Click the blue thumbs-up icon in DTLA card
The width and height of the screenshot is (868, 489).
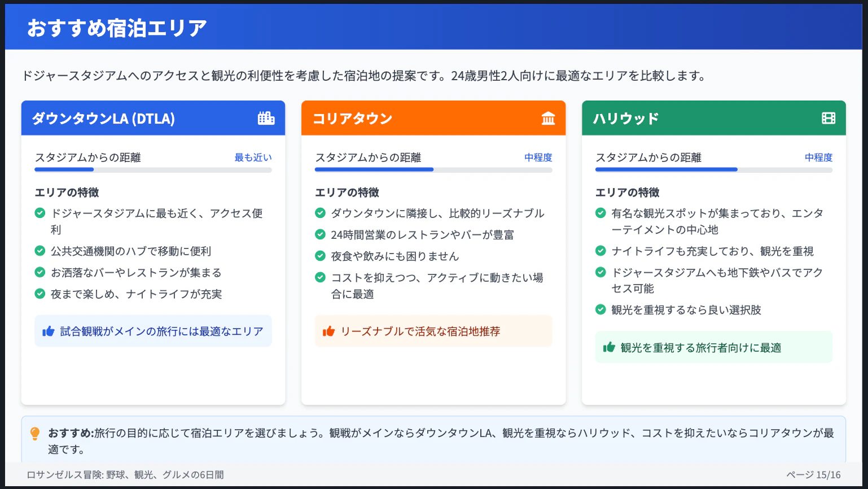point(49,331)
